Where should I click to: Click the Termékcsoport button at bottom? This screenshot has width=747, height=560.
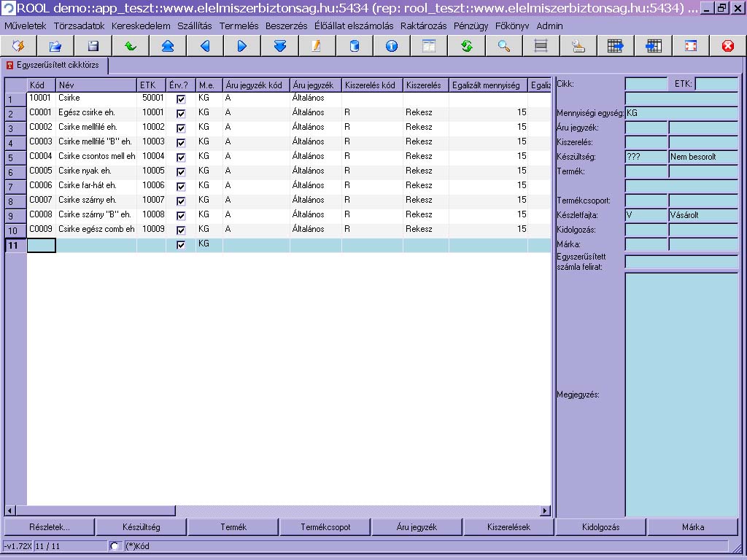325,527
